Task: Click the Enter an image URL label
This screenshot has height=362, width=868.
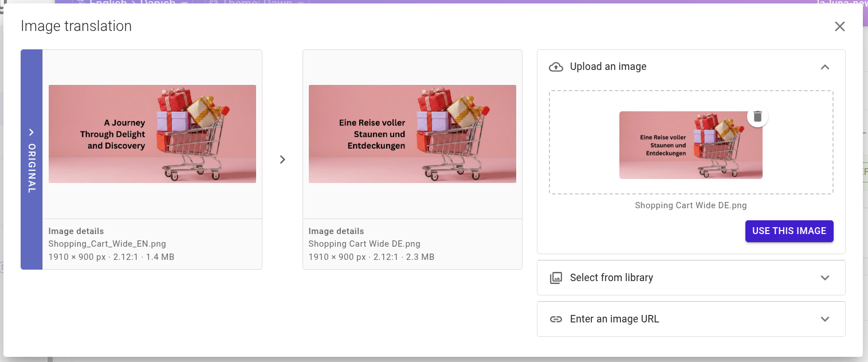Action: click(x=614, y=319)
